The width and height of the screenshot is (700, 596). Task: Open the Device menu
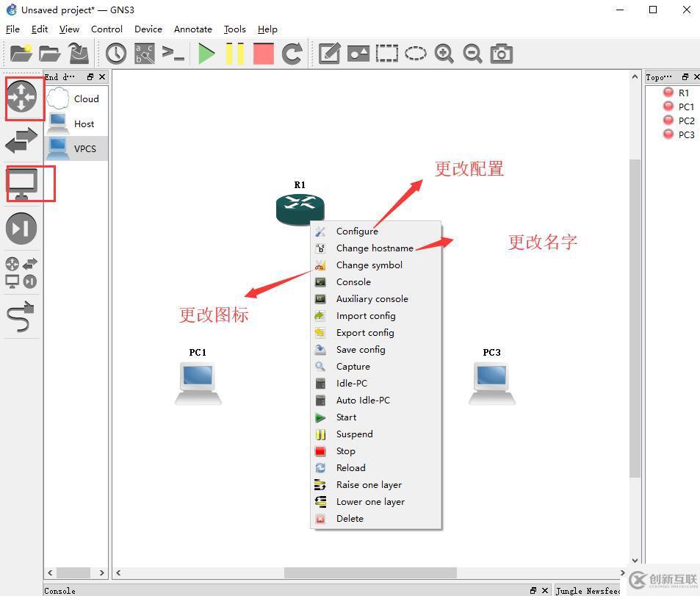(x=148, y=29)
